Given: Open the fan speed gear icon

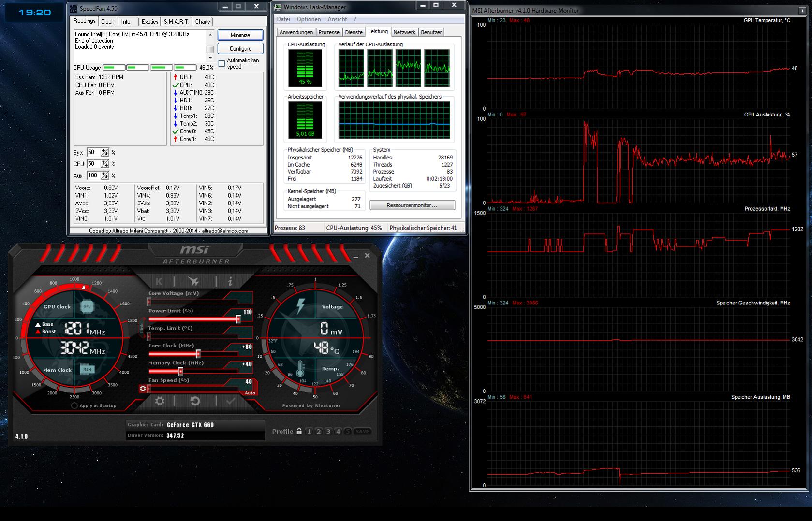Looking at the screenshot, I should (143, 388).
